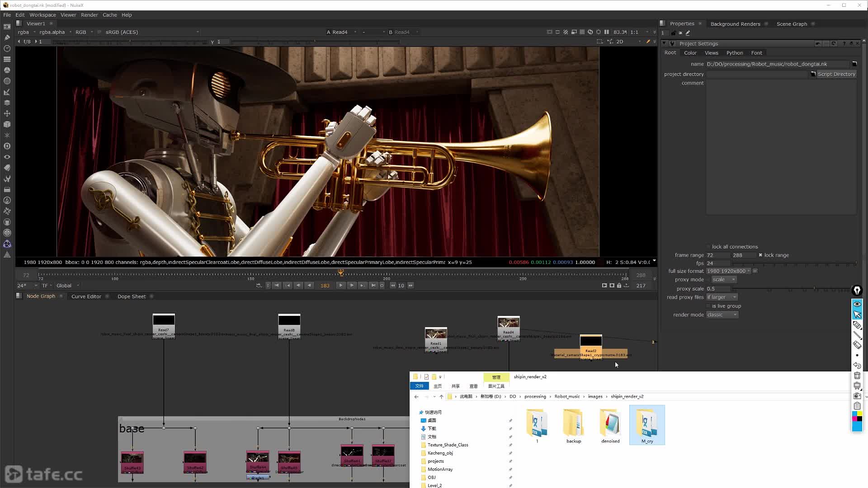
Task: Open the Color nodes toolbar menu
Action: [7, 70]
